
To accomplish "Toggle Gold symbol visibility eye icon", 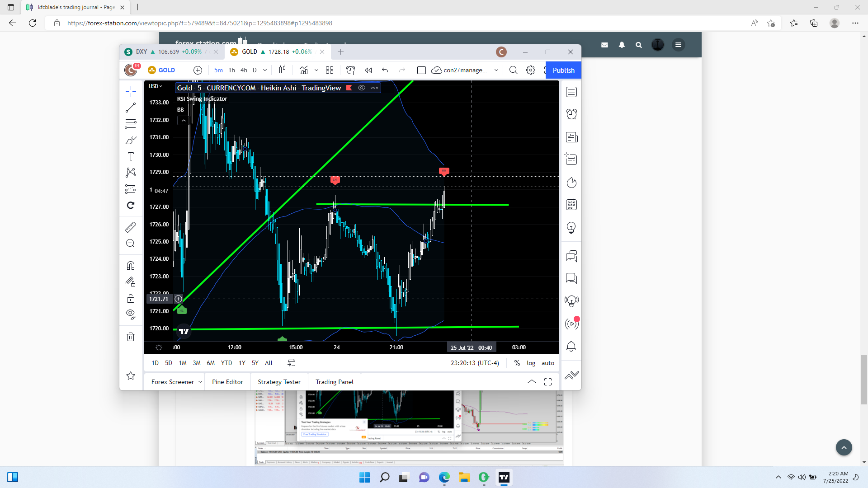I will pyautogui.click(x=362, y=88).
